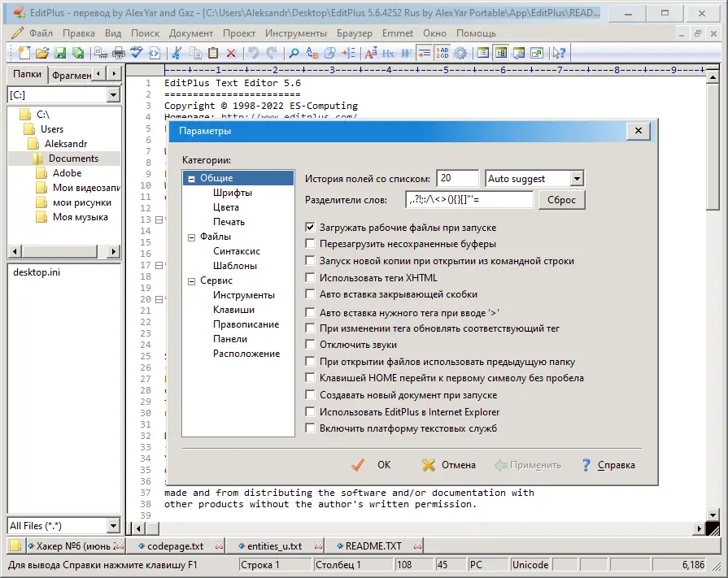Collapse code fold marker at line 20
The image size is (728, 578).
(159, 300)
